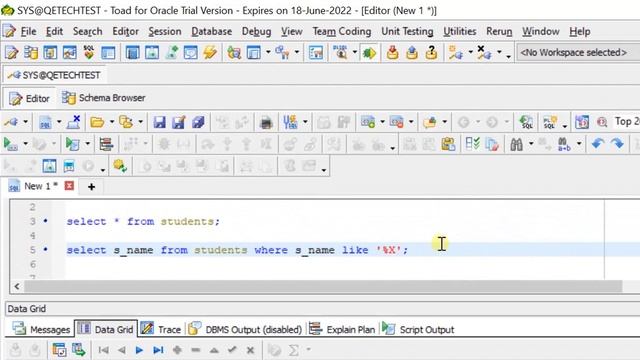The height and width of the screenshot is (360, 640).
Task: Select the Editor window tab
Action: (x=29, y=98)
